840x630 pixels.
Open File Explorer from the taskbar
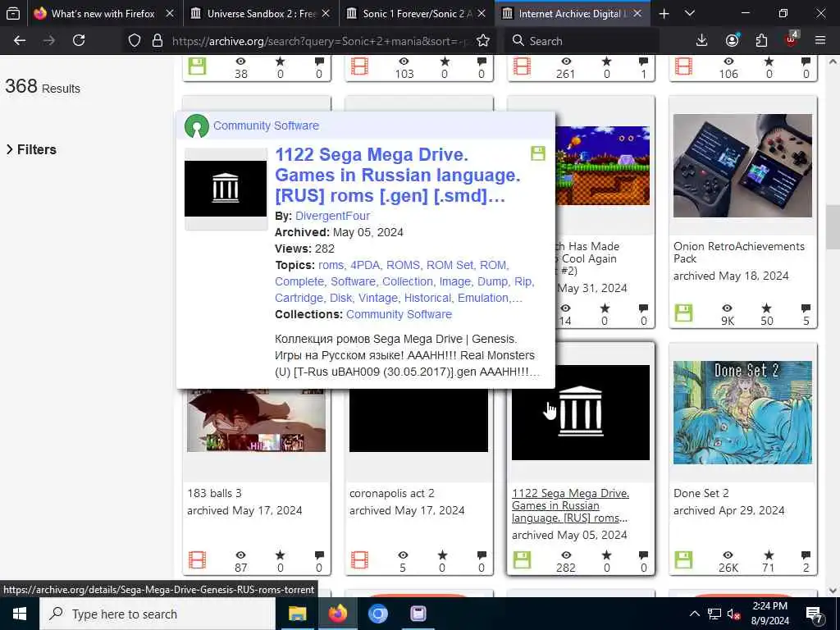tap(297, 614)
